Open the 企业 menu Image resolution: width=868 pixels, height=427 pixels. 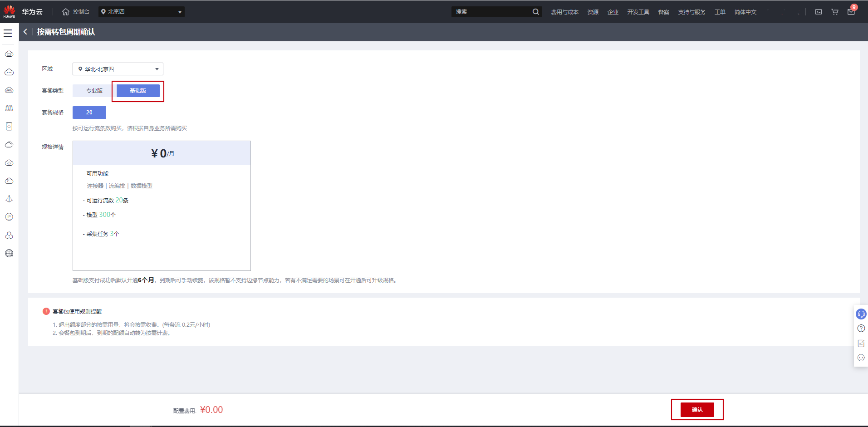613,12
